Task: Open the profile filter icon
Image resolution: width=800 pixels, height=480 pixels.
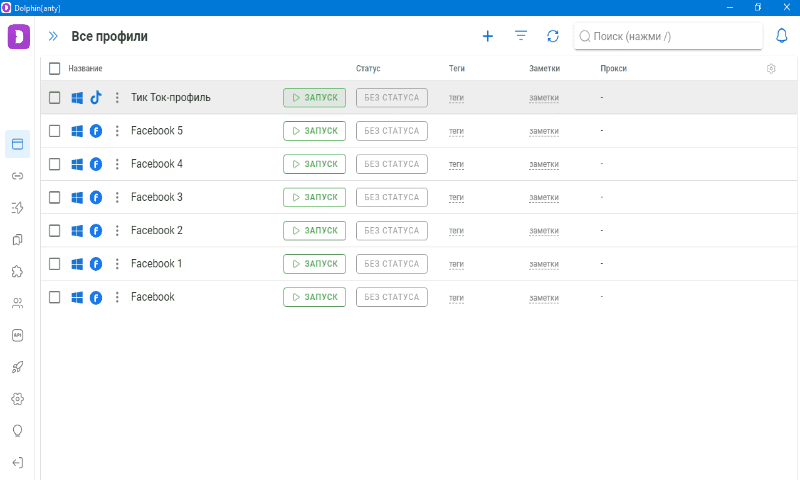Action: pyautogui.click(x=520, y=36)
